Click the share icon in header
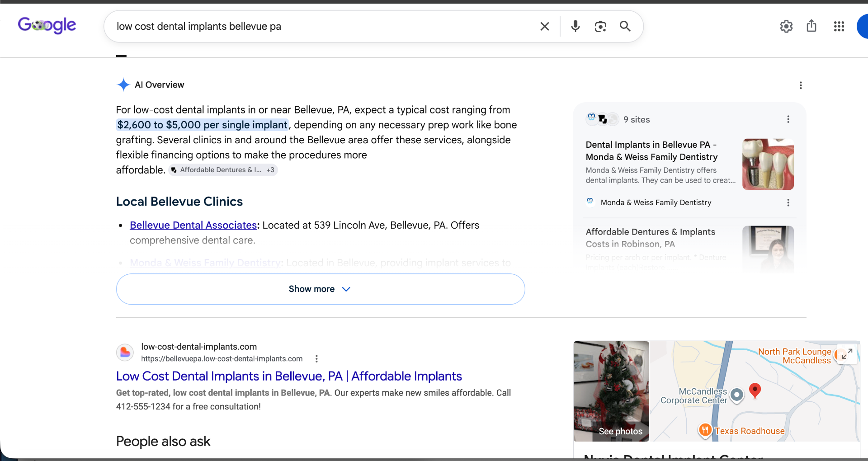The height and width of the screenshot is (461, 868). (x=811, y=26)
